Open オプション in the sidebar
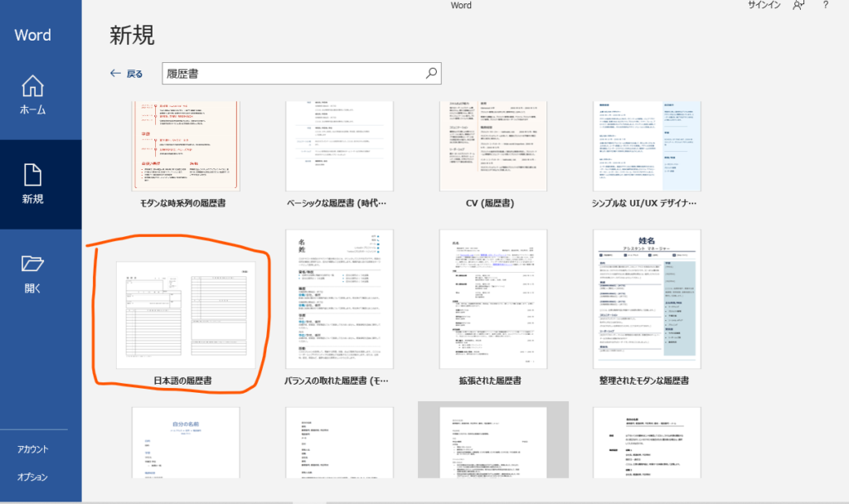The height and width of the screenshot is (504, 849). 33,477
